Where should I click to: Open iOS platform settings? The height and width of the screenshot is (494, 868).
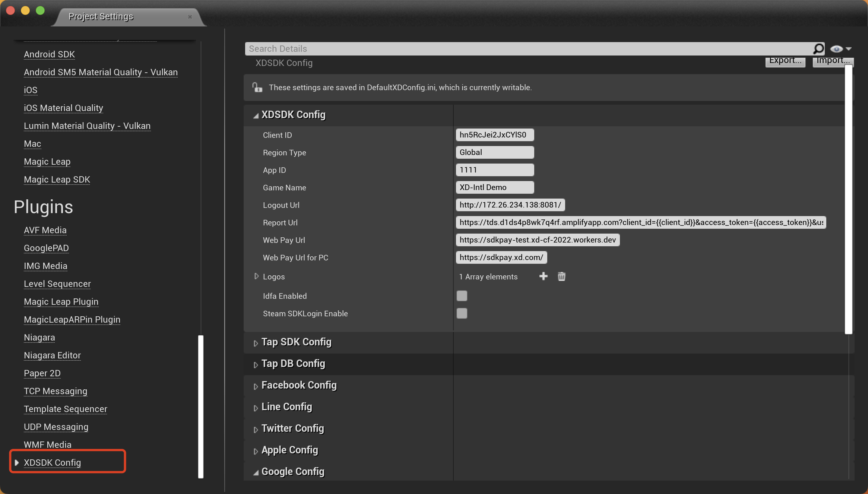31,90
